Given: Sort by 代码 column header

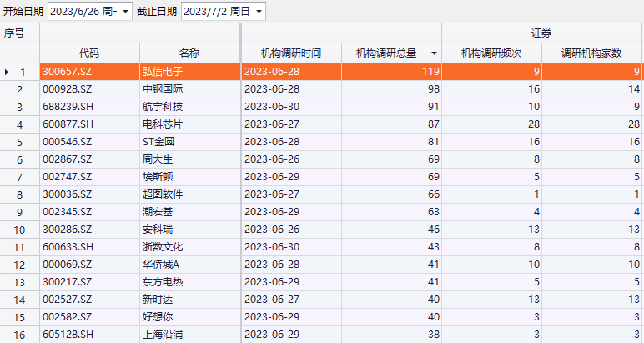Looking at the screenshot, I should (x=89, y=53).
